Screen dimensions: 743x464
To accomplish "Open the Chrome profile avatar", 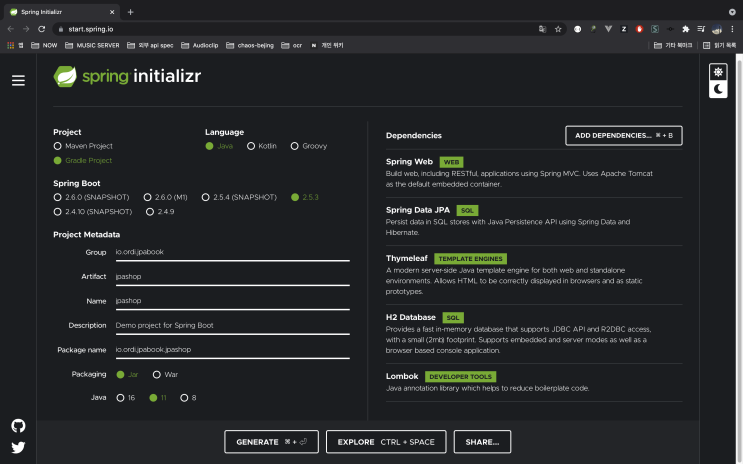I will 717,29.
